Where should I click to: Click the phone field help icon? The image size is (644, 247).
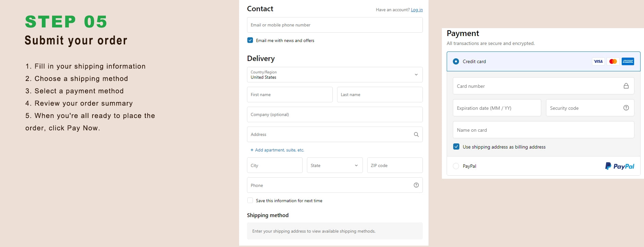416,185
